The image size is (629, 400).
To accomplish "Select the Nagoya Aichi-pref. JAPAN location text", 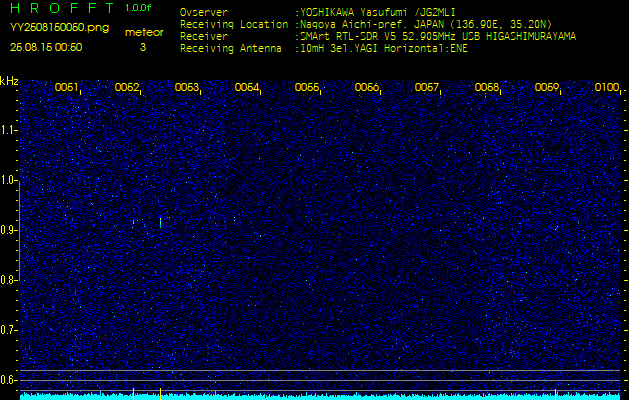I will tap(426, 24).
